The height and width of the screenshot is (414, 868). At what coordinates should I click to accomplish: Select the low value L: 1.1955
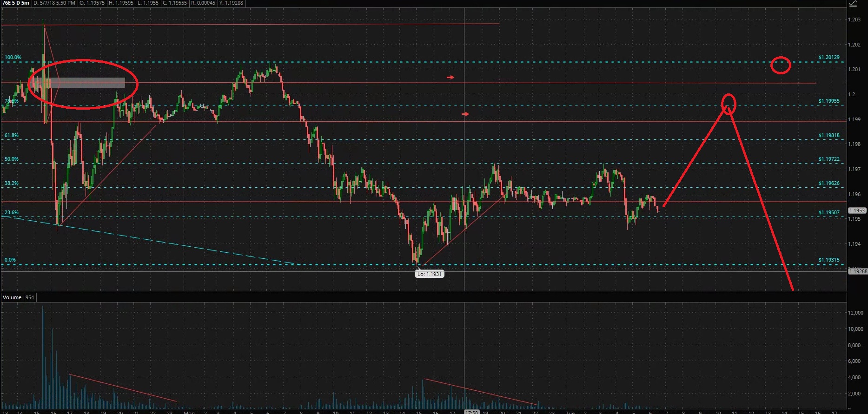(148, 3)
